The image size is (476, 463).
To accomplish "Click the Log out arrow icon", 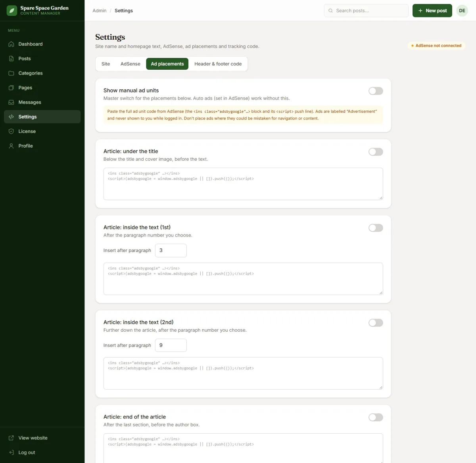I will pos(11,453).
